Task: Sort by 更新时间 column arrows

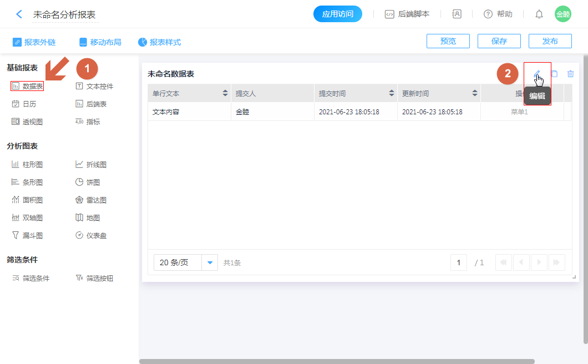Action: click(475, 93)
